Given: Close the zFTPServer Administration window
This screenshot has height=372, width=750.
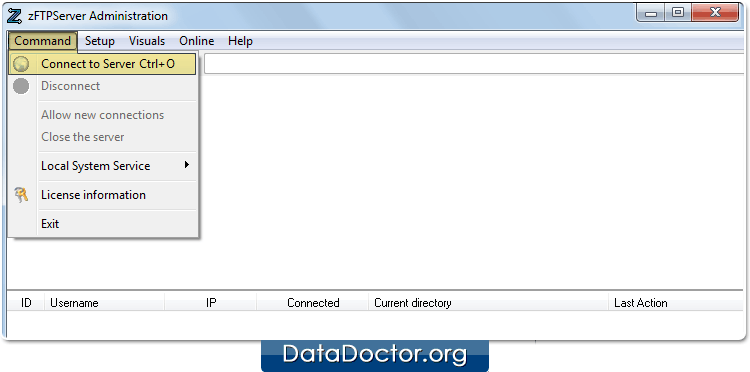Looking at the screenshot, I should [x=715, y=13].
